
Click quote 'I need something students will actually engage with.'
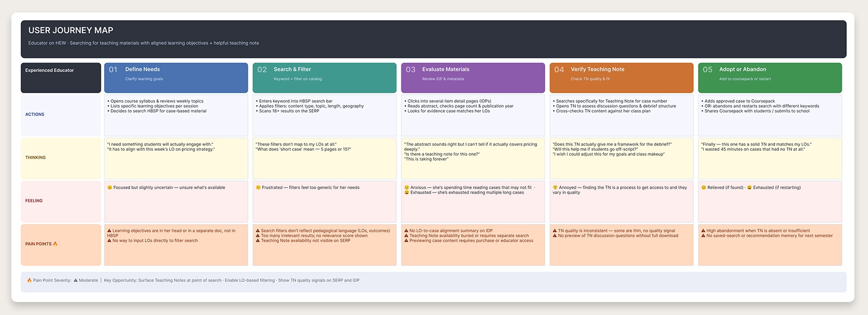point(160,145)
